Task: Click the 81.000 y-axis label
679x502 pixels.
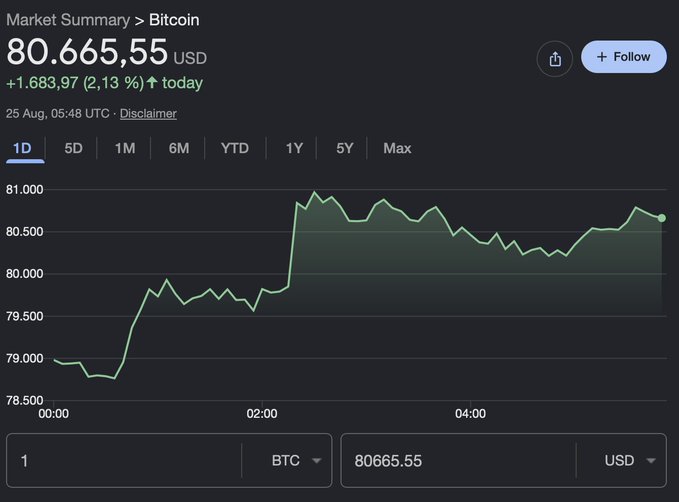Action: coord(25,190)
